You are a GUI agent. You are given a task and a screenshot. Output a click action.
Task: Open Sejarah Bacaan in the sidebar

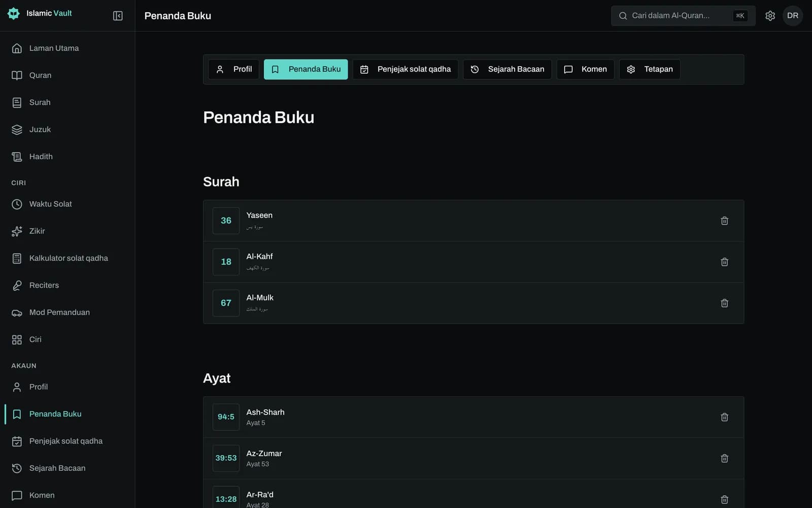pyautogui.click(x=67, y=468)
